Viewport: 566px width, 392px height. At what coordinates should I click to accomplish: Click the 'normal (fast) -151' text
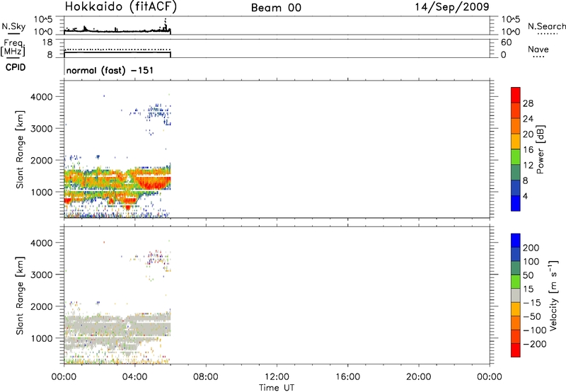coord(110,70)
